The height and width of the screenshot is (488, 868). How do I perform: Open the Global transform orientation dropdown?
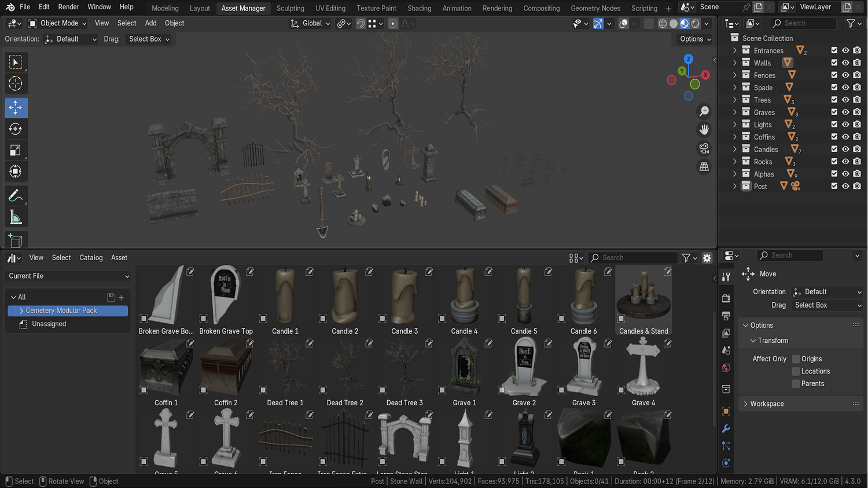[310, 23]
